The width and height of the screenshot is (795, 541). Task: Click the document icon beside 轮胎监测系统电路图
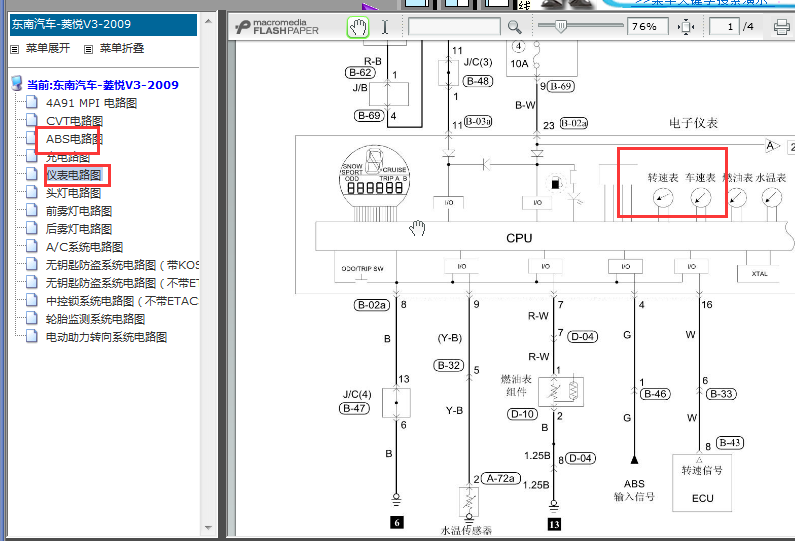click(x=31, y=318)
